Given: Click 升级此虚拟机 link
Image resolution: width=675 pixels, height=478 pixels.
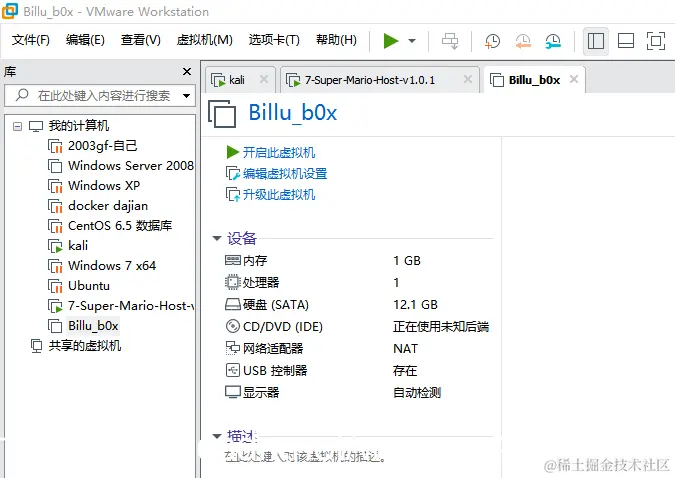Looking at the screenshot, I should coord(279,195).
